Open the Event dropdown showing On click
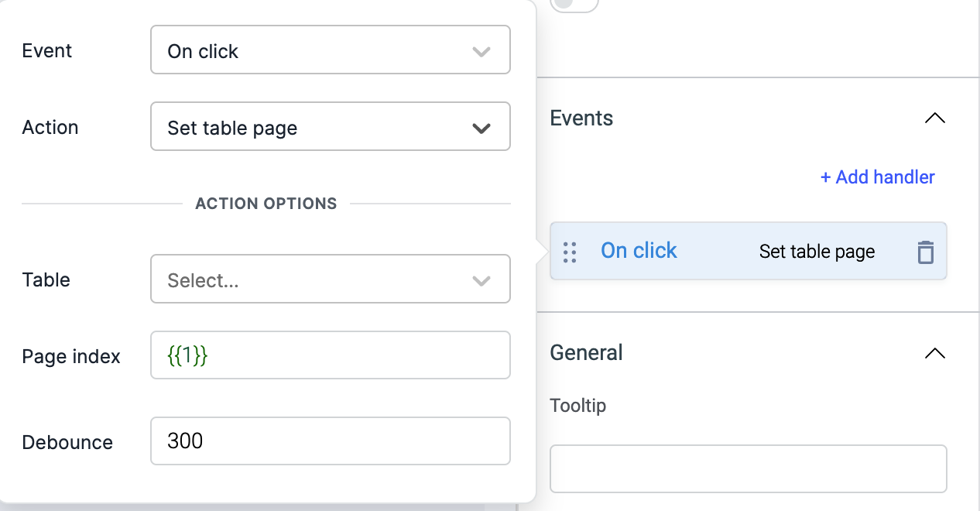980x511 pixels. (x=310, y=50)
